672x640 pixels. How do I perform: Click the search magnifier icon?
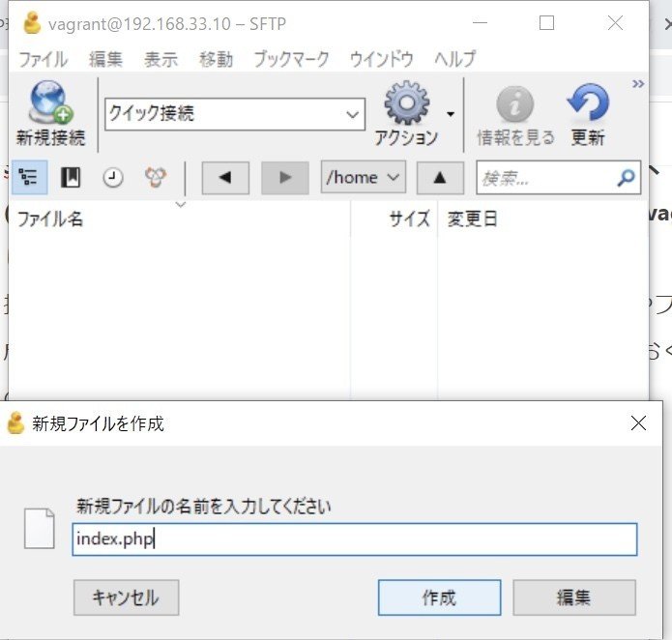tap(626, 178)
